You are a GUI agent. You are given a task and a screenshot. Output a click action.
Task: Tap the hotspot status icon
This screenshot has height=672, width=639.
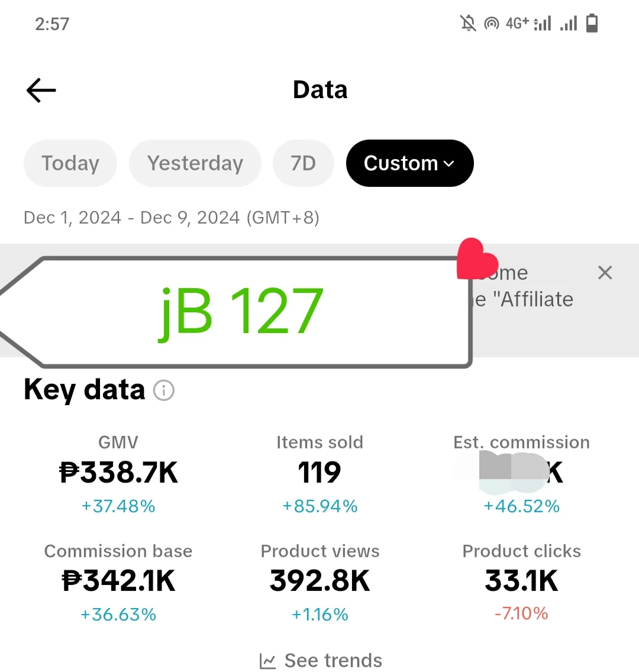point(492,23)
